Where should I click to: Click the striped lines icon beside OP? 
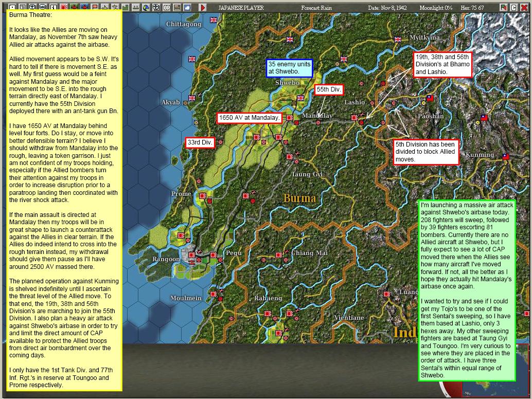pyautogui.click(x=177, y=7)
